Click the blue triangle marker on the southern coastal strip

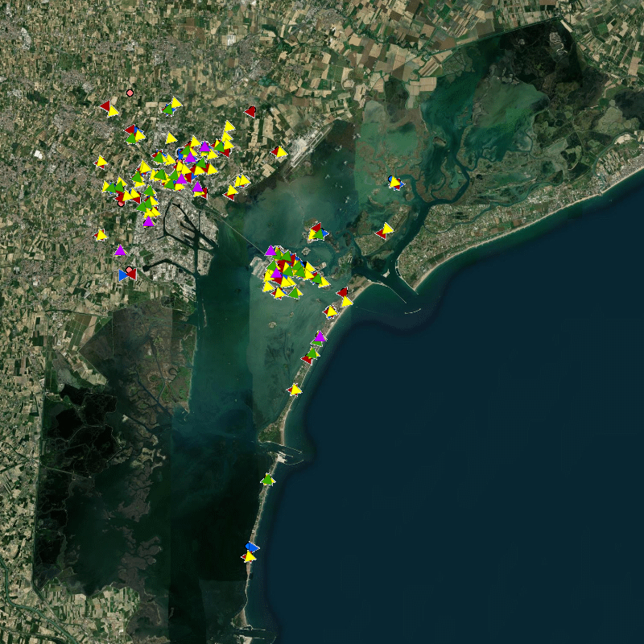point(252,547)
